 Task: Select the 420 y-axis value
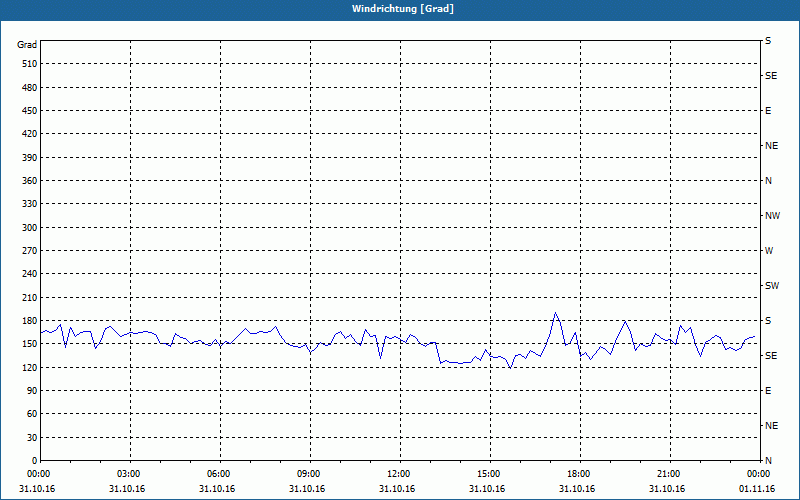coord(30,134)
